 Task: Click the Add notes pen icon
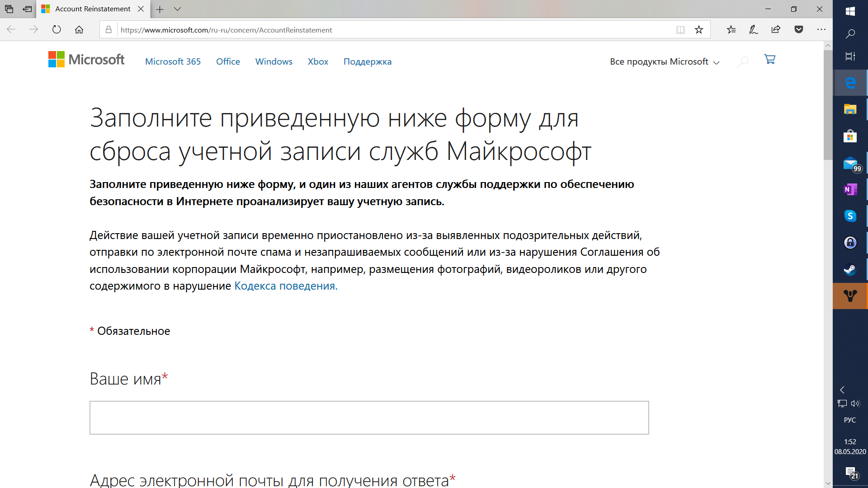click(x=754, y=30)
